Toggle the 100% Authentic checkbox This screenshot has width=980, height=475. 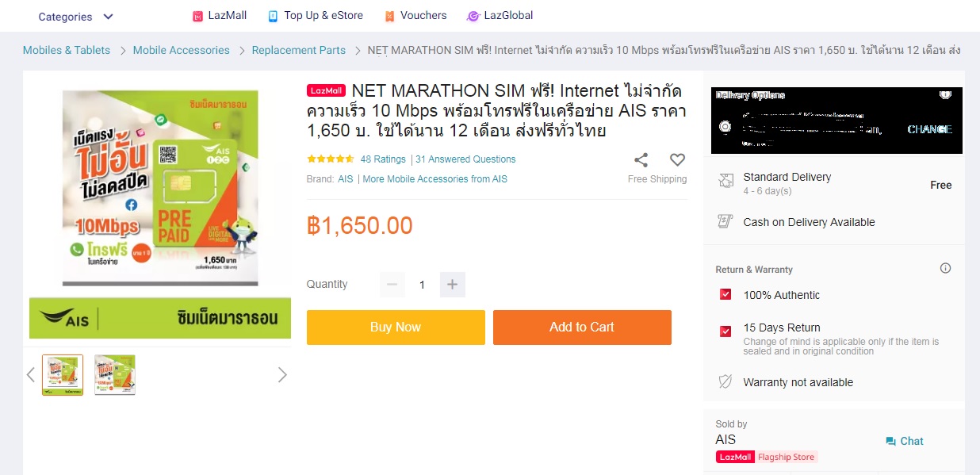tap(725, 294)
